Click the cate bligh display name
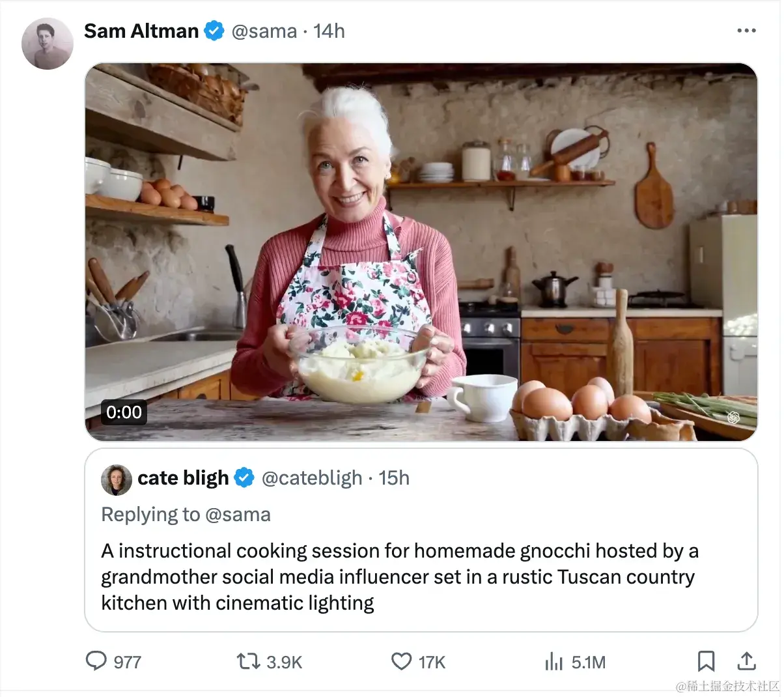This screenshot has height=697, width=784. point(183,478)
